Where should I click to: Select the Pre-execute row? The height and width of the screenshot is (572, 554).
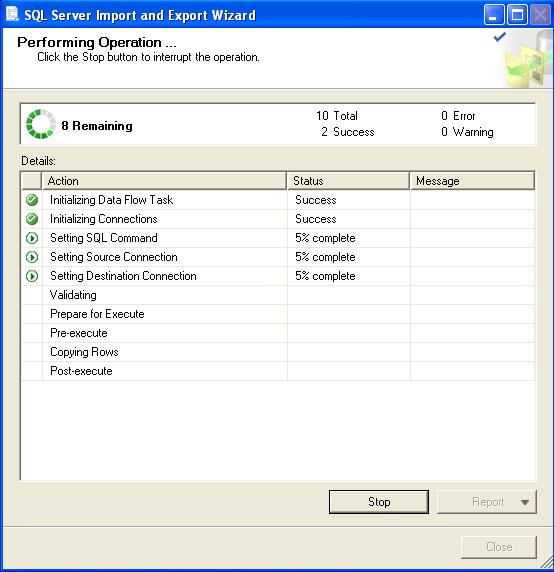(x=278, y=333)
